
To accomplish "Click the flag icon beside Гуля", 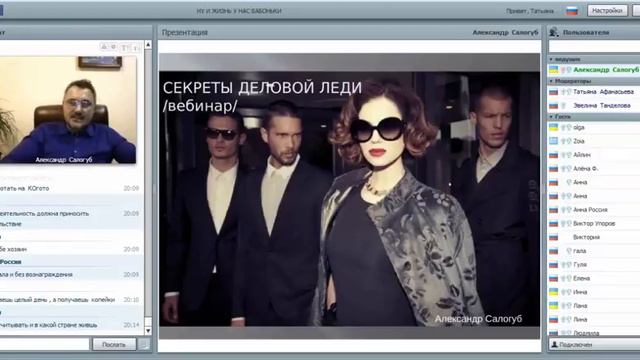I will tap(553, 265).
